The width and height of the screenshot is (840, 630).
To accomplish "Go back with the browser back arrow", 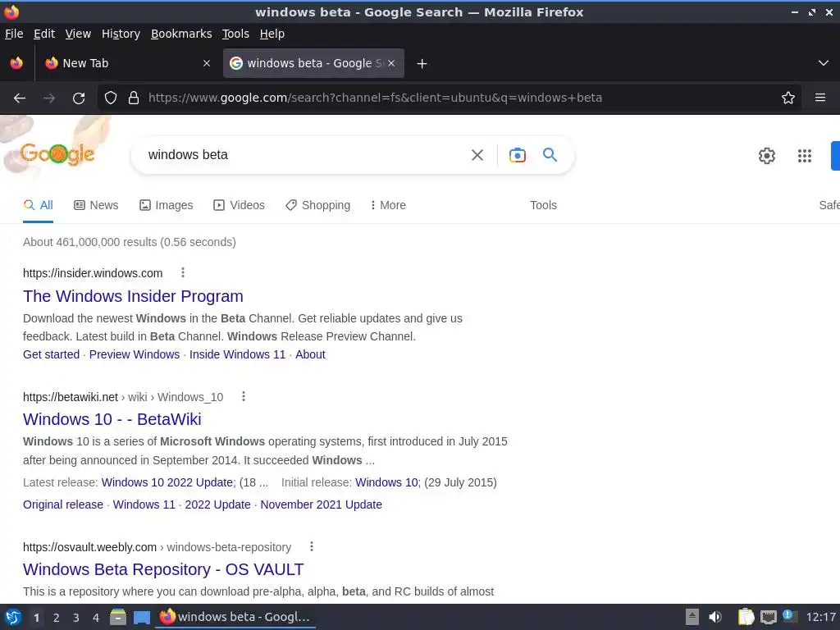I will click(x=20, y=98).
